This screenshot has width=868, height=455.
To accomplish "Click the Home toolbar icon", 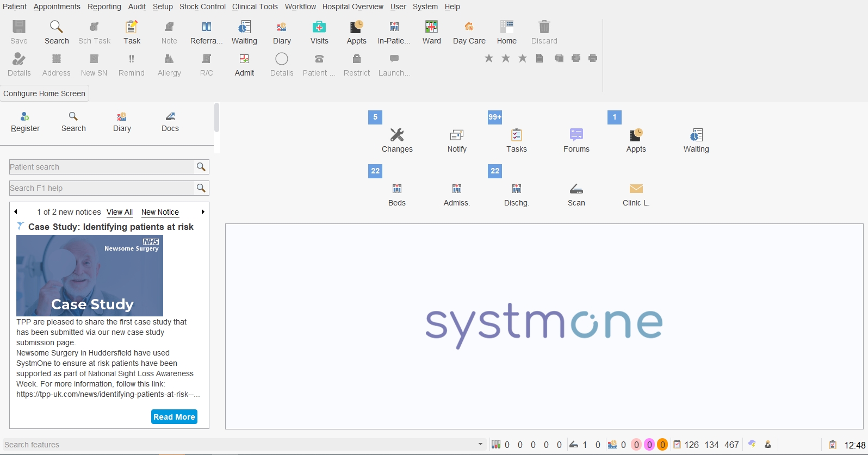I will pyautogui.click(x=507, y=32).
